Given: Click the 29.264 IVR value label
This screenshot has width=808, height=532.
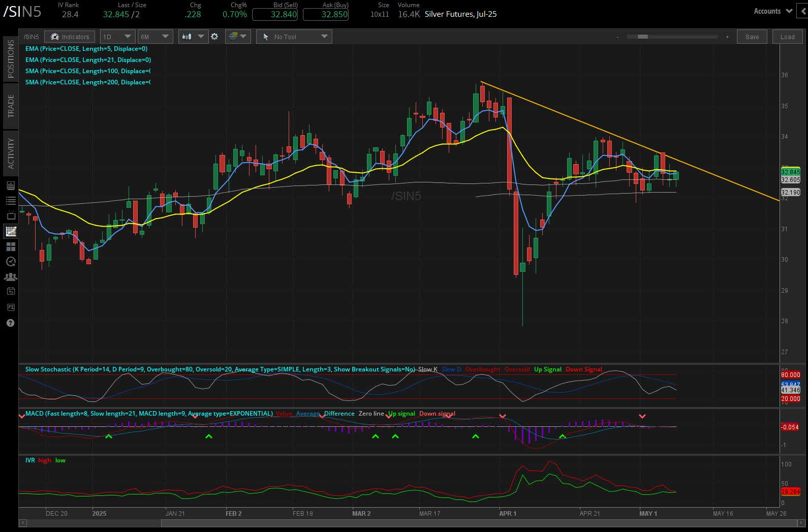Looking at the screenshot, I should [790, 492].
